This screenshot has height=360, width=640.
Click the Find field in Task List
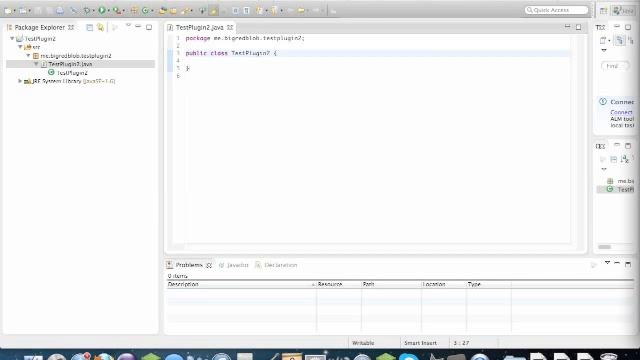615,66
